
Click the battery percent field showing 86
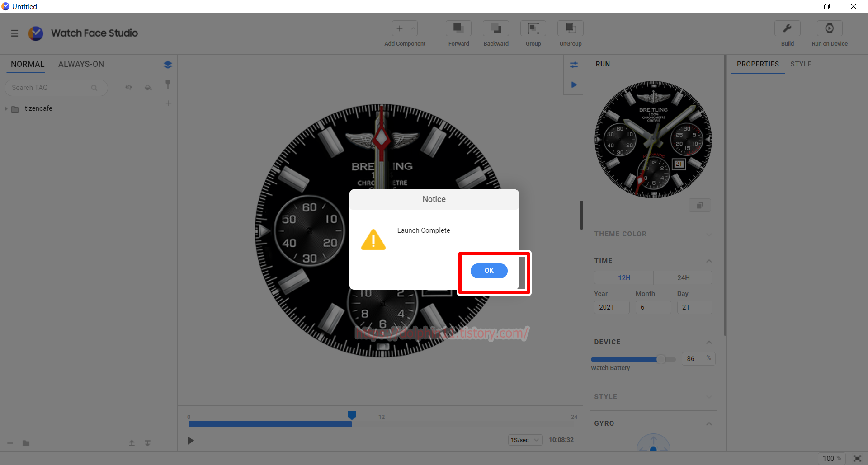[698, 359]
